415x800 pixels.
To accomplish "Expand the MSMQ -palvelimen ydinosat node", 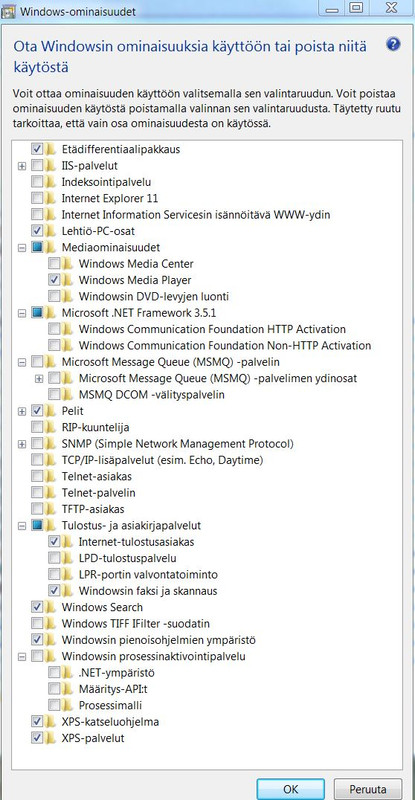I will pyautogui.click(x=39, y=379).
